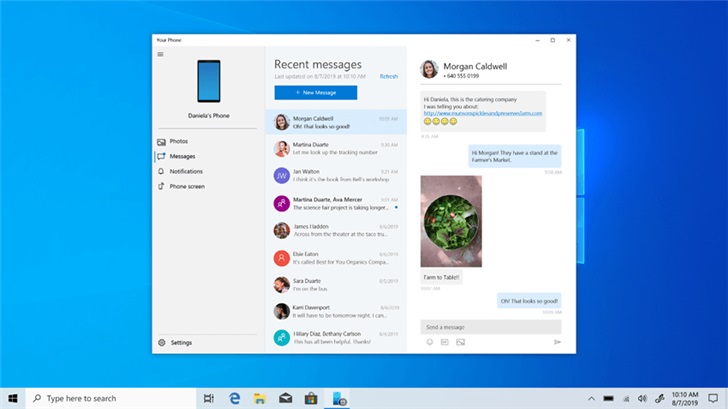
Task: Click the Send a message input field
Action: [490, 327]
